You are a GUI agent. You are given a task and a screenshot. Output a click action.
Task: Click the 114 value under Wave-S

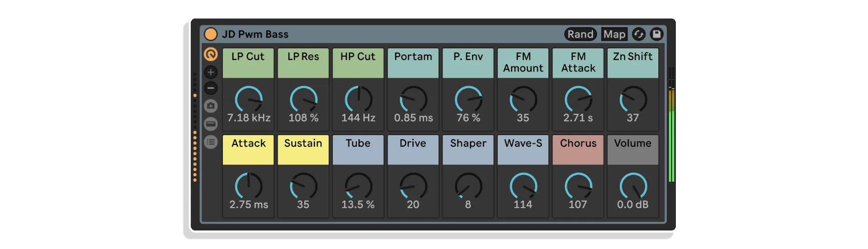523,205
